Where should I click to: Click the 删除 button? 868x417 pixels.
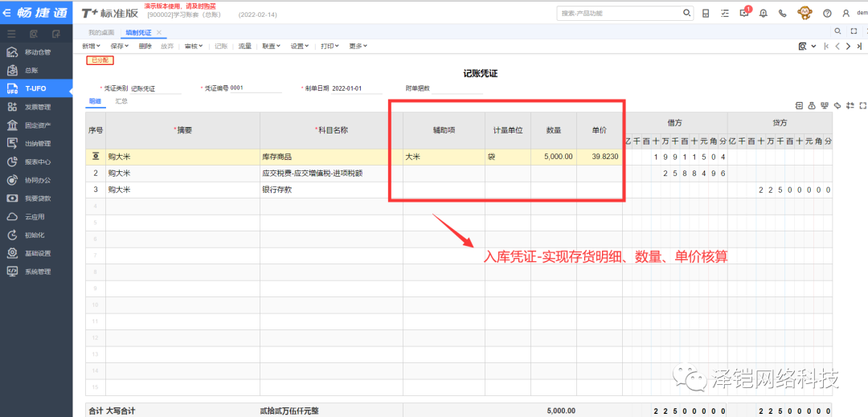(145, 46)
